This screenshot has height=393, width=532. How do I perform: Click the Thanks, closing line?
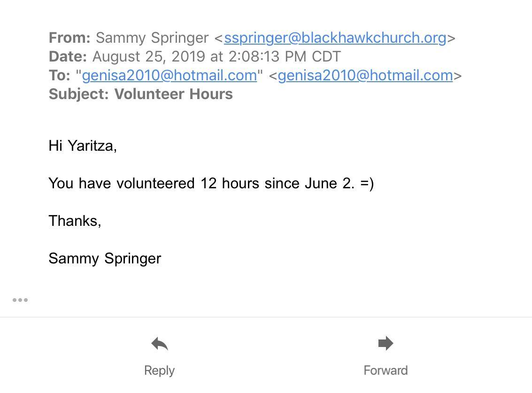[75, 221]
